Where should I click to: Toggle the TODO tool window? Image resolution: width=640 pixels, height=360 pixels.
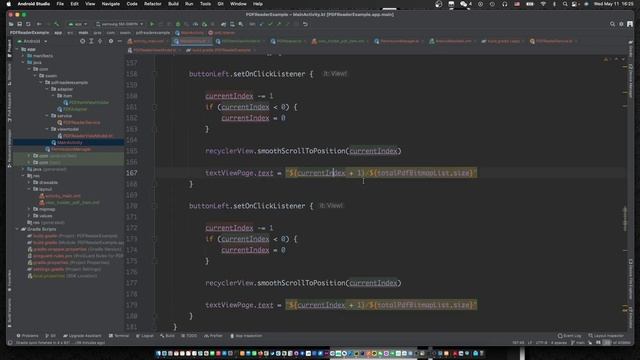pos(189,336)
